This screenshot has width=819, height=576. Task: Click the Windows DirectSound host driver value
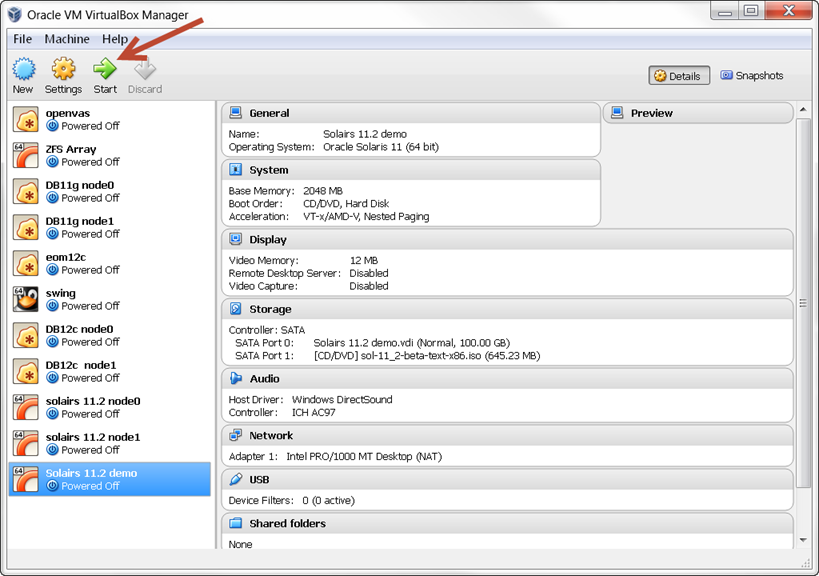[x=342, y=399]
